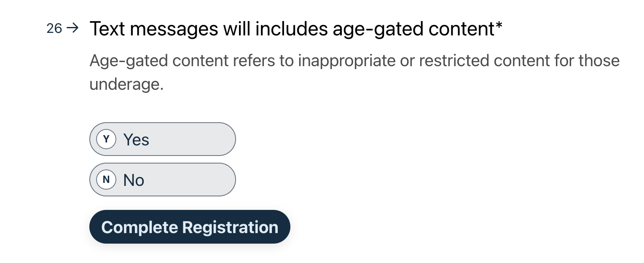
Task: Click the circled N key badge
Action: point(106,180)
